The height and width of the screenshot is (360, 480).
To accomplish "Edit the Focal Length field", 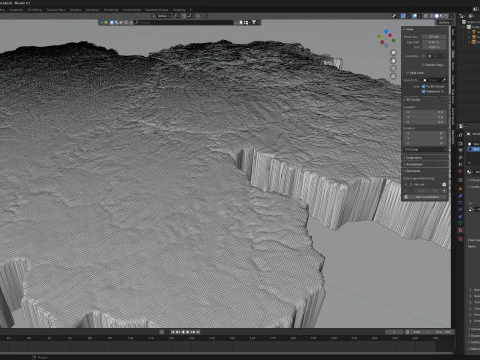I will pos(434,37).
